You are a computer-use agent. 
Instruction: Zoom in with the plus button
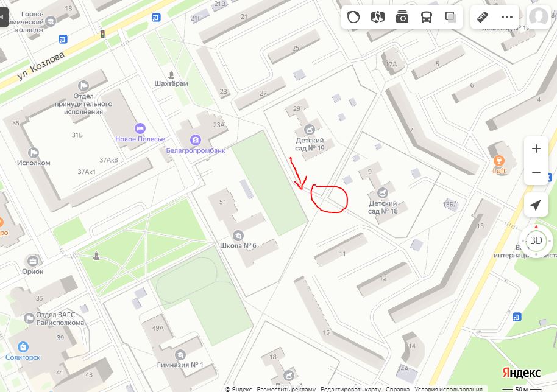pyautogui.click(x=536, y=149)
